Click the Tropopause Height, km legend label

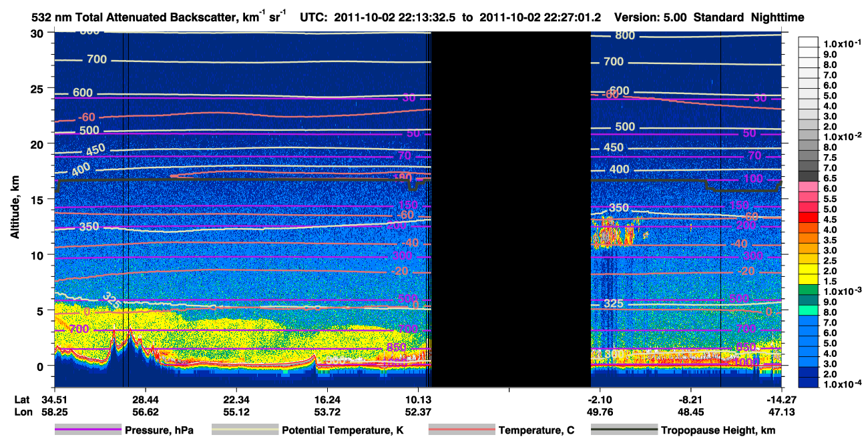point(718,430)
